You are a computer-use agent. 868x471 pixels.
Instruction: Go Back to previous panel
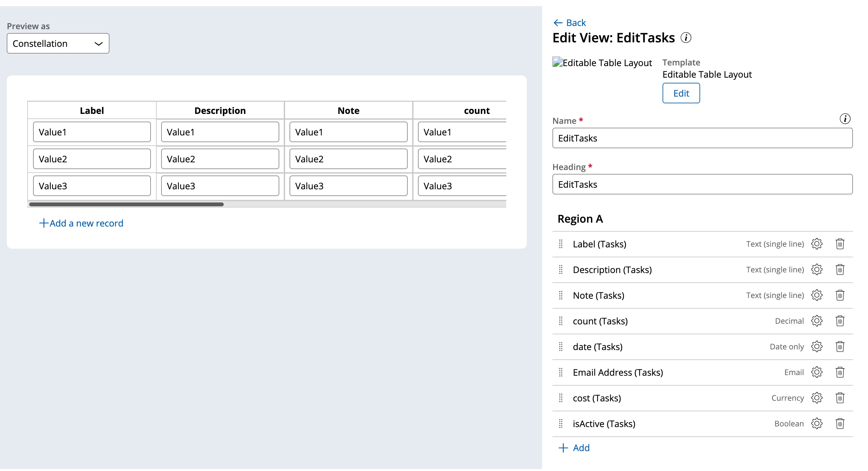pyautogui.click(x=570, y=22)
